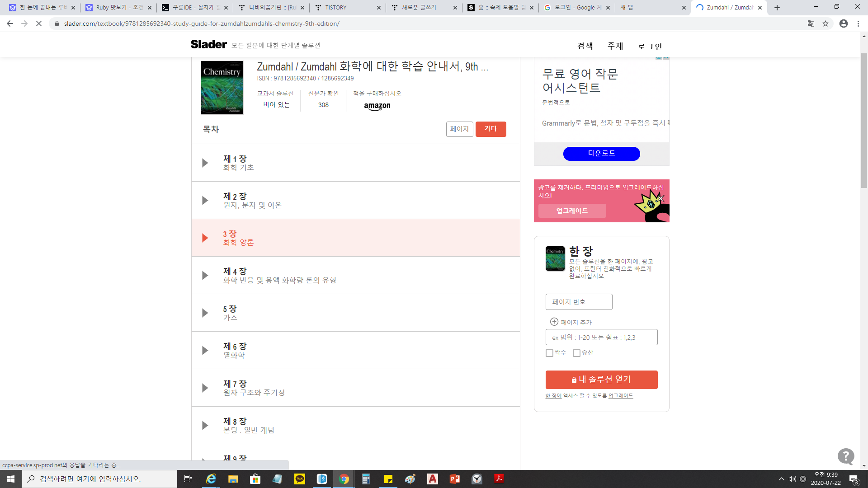Screen dimensions: 868x488
Task: Click the help question mark bubble
Action: (845, 456)
